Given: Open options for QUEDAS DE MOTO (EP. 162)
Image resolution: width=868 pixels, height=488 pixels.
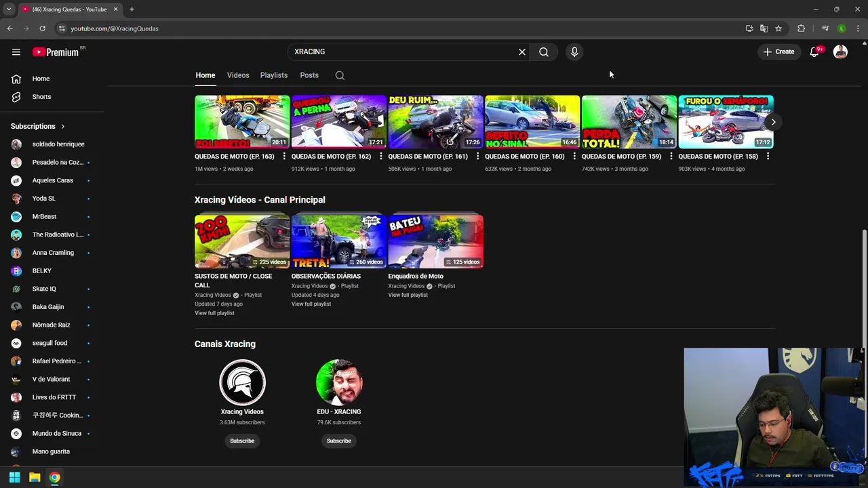Looking at the screenshot, I should 380,157.
